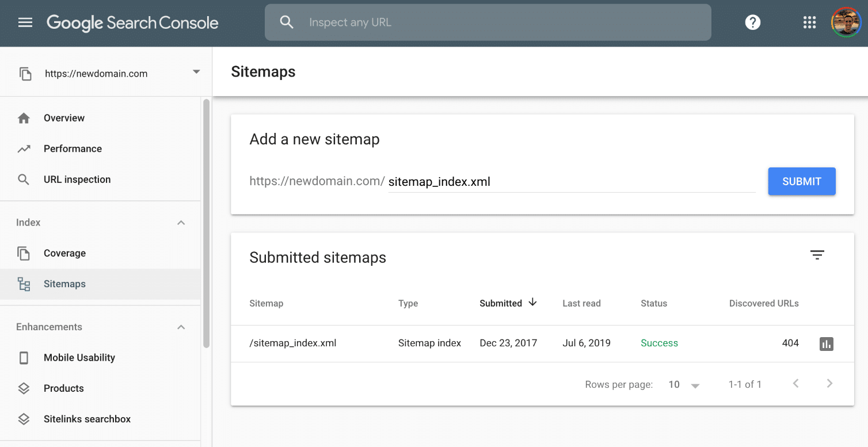
Task: Click the Coverage pages icon
Action: click(x=24, y=253)
